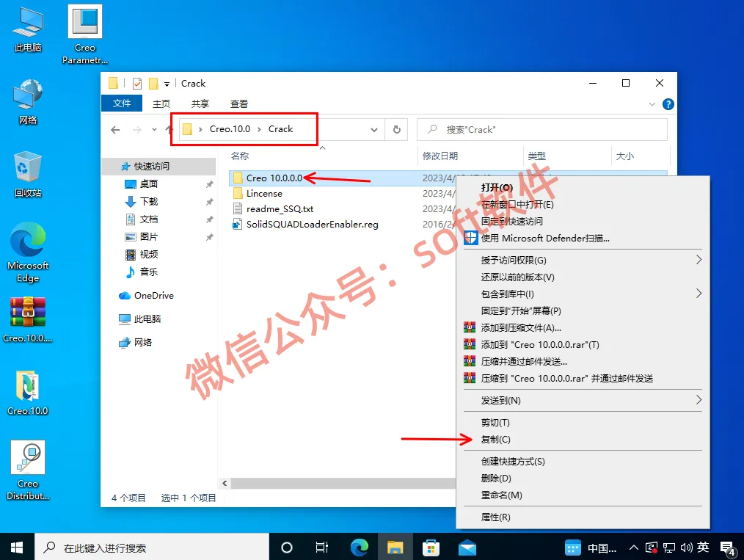Select the readme_SSQ.txt file
Image resolution: width=744 pixels, height=560 pixels.
[x=280, y=209]
